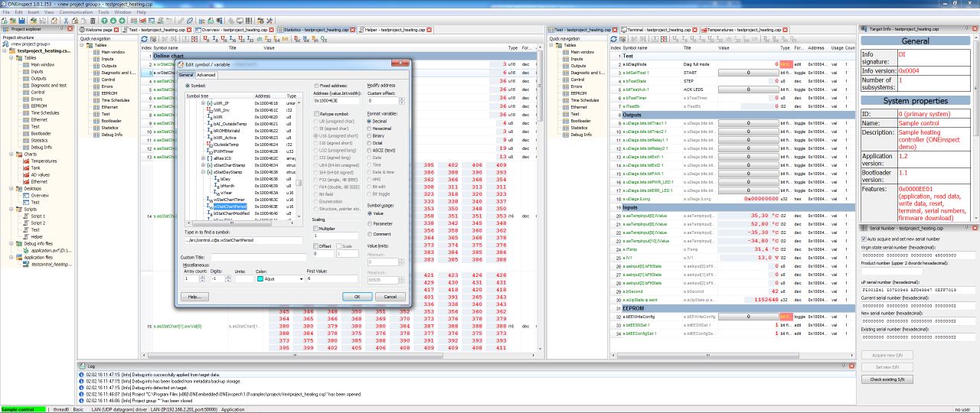Collapse the Scripts node in Project explorer
This screenshot has height=413, width=980.
coord(11,210)
